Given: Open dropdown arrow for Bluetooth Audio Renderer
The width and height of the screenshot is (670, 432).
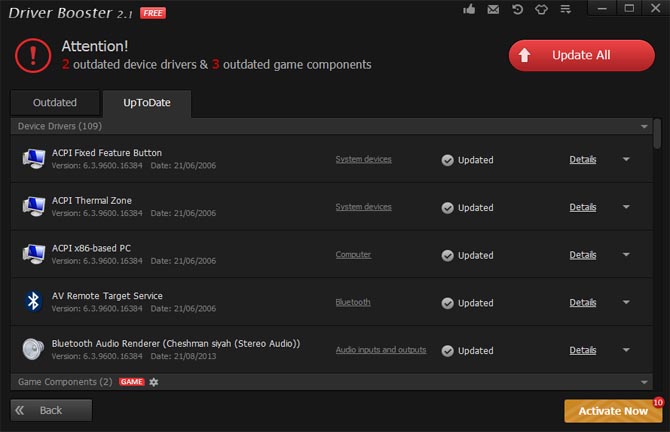Looking at the screenshot, I should point(626,350).
